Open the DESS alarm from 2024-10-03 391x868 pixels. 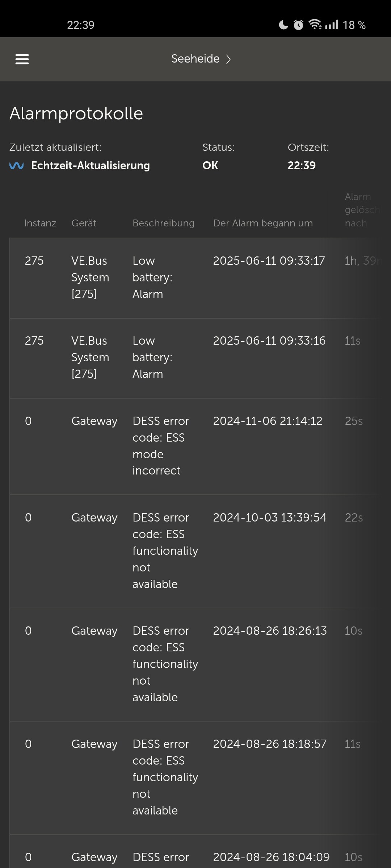[195, 551]
